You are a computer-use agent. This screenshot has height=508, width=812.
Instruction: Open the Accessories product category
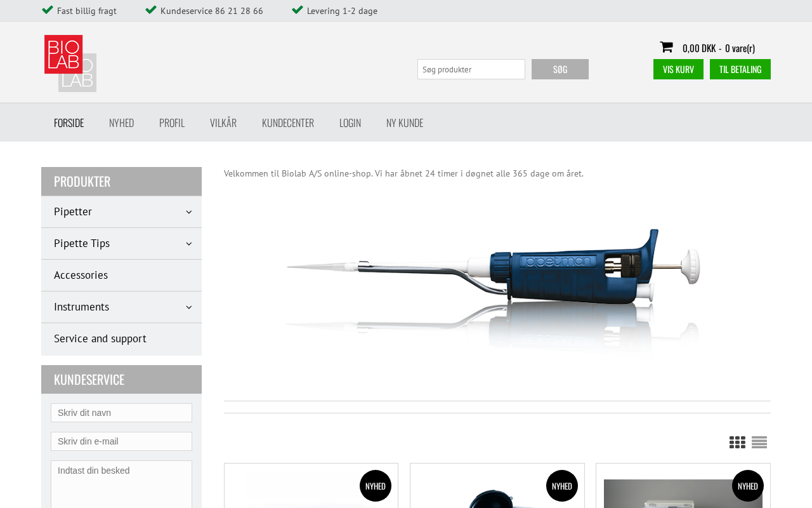click(x=121, y=276)
